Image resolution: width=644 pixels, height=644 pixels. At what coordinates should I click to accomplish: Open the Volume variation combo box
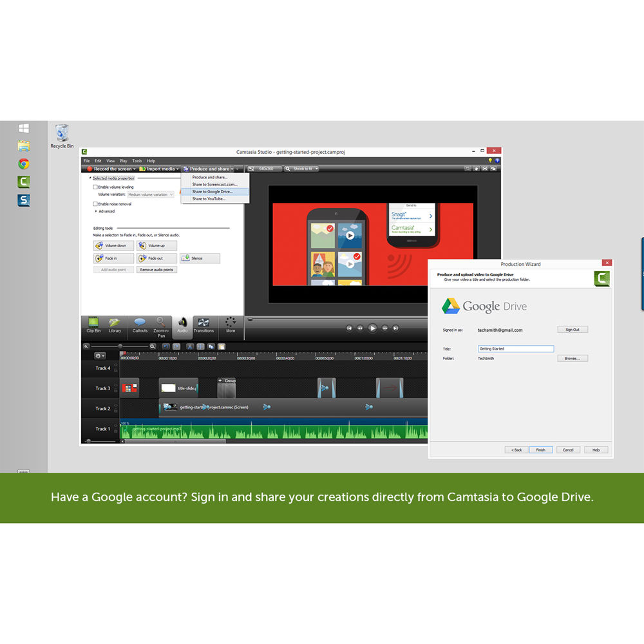pyautogui.click(x=150, y=194)
